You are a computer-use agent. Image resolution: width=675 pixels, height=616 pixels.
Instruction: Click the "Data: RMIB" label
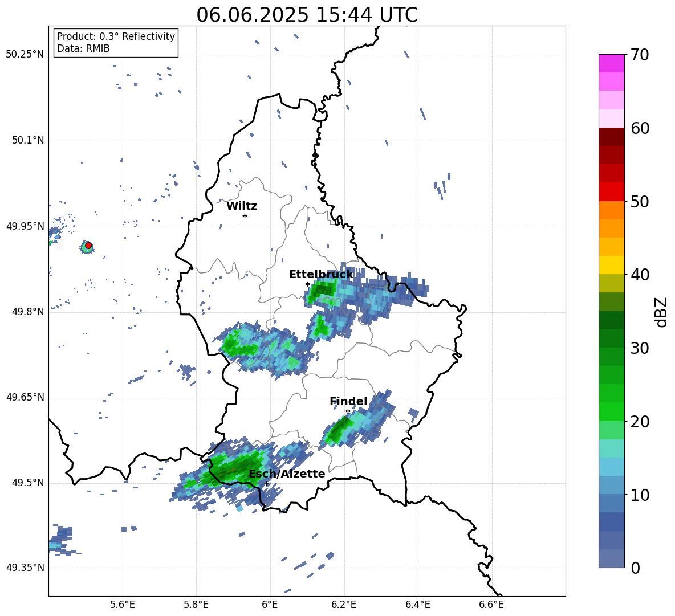pyautogui.click(x=83, y=48)
